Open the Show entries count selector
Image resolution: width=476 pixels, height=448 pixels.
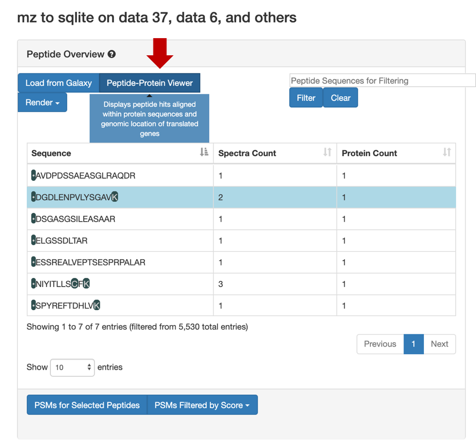pos(72,368)
